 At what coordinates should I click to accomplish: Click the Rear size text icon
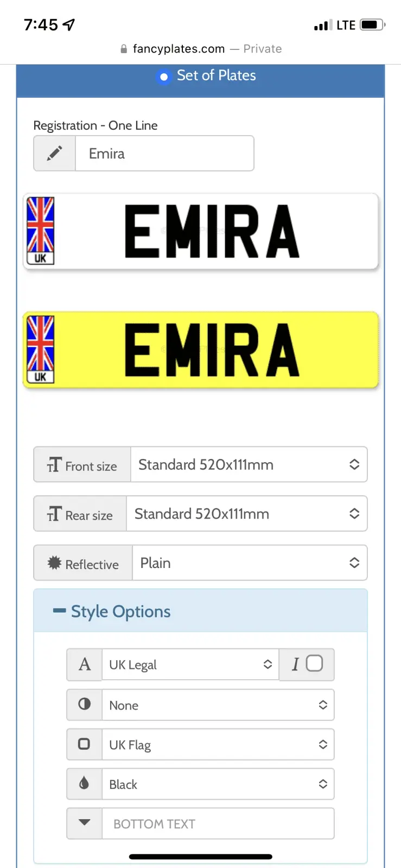pos(54,514)
